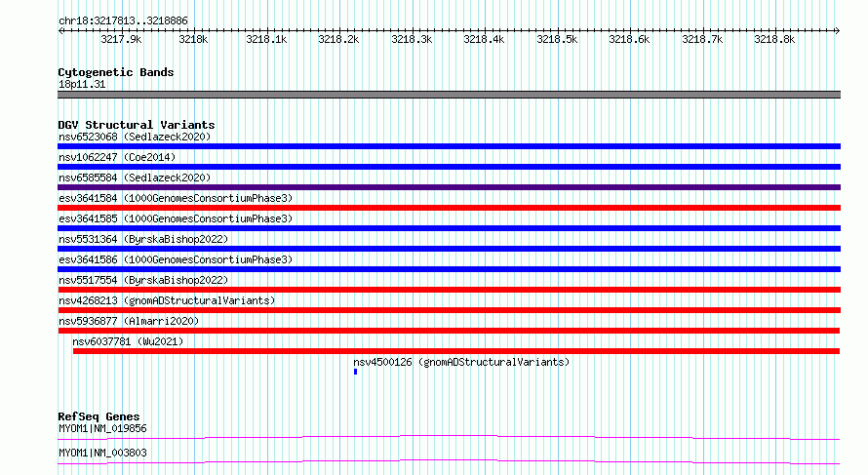Open variant nsv4268213 (gnomADStructuralVariants) label

pyautogui.click(x=167, y=300)
